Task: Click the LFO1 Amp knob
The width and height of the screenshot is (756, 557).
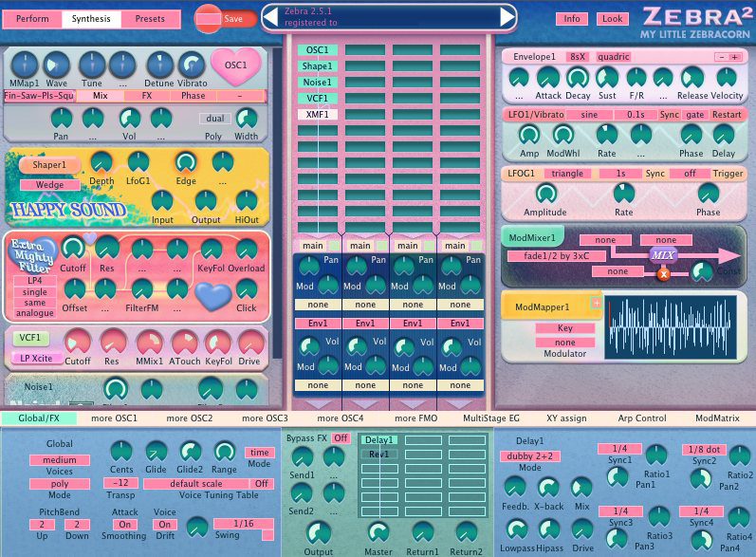Action: click(x=528, y=135)
